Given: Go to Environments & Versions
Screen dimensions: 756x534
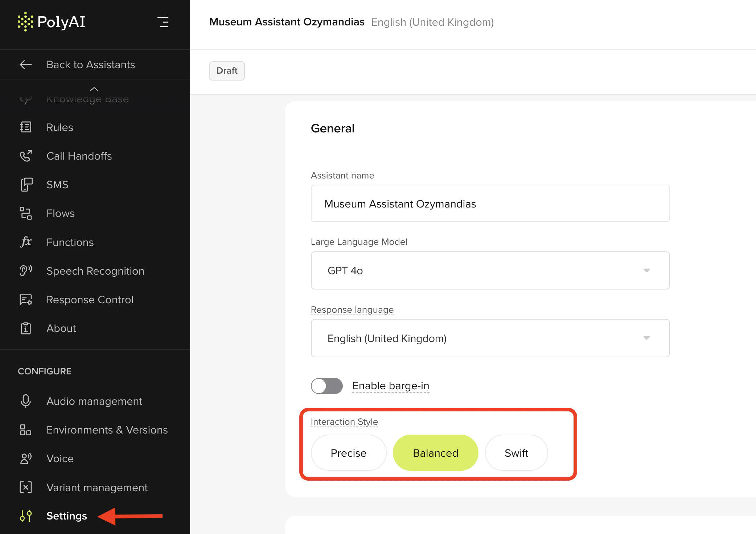Looking at the screenshot, I should (107, 430).
